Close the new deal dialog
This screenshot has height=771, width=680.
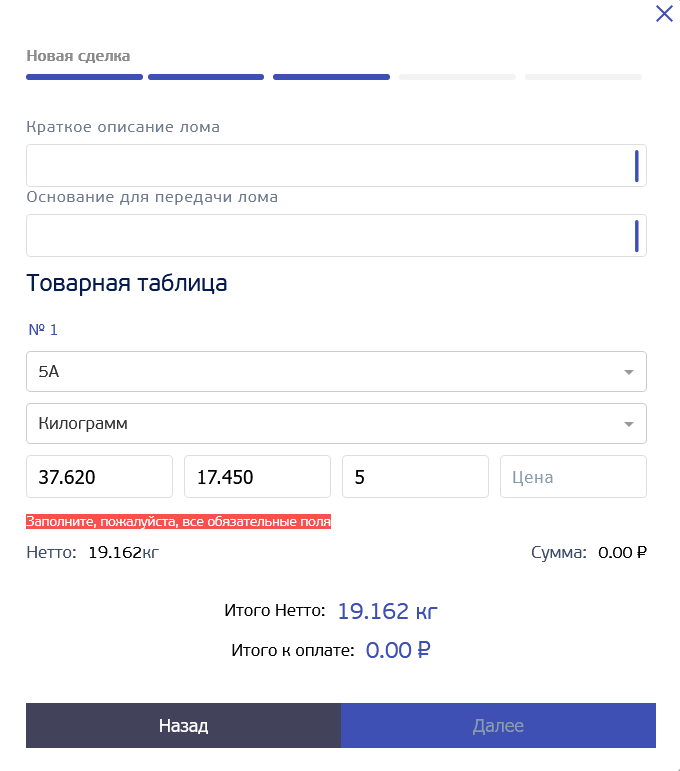664,13
